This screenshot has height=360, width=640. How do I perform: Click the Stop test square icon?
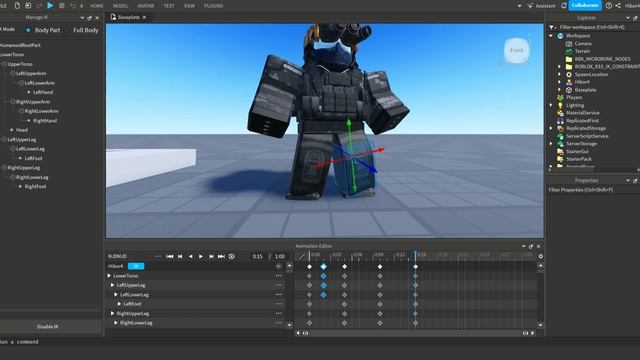62,6
